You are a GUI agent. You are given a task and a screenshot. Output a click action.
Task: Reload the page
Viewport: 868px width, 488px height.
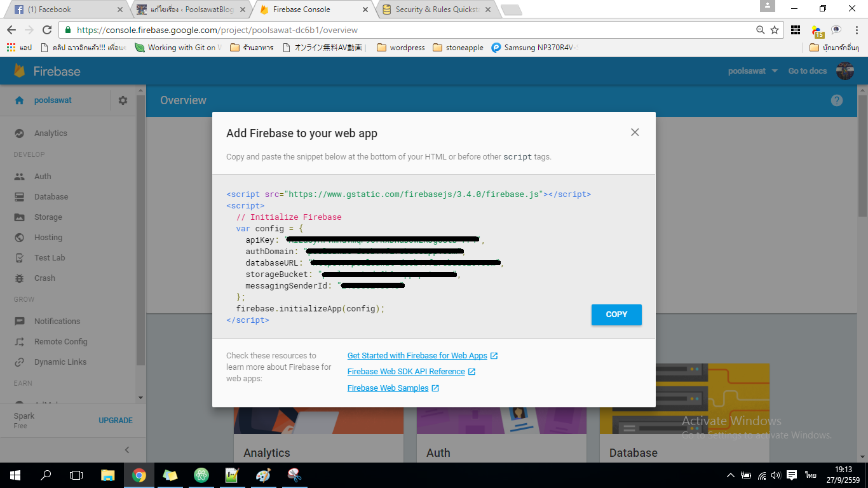(46, 30)
